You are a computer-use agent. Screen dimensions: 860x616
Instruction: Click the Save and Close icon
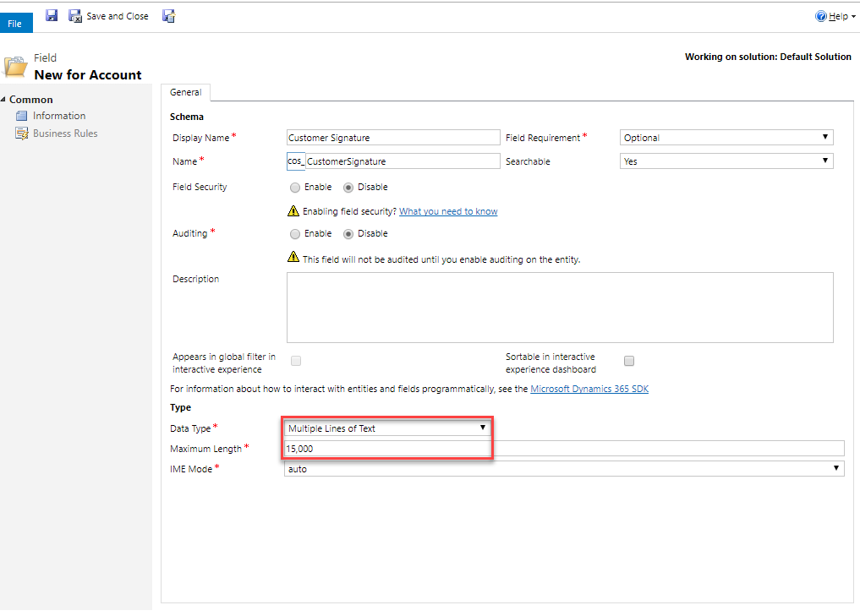(75, 16)
